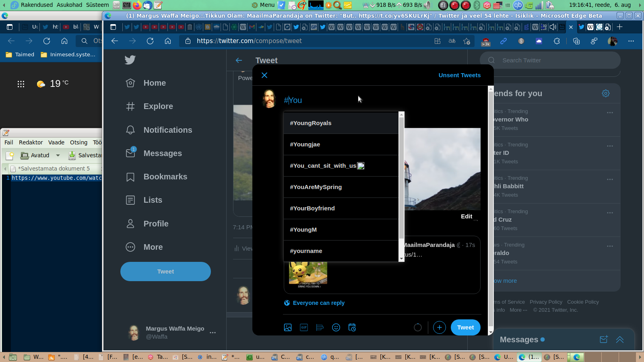Viewport: 644px width, 362px height.
Task: Click the Search Twitter field
Action: [550, 60]
